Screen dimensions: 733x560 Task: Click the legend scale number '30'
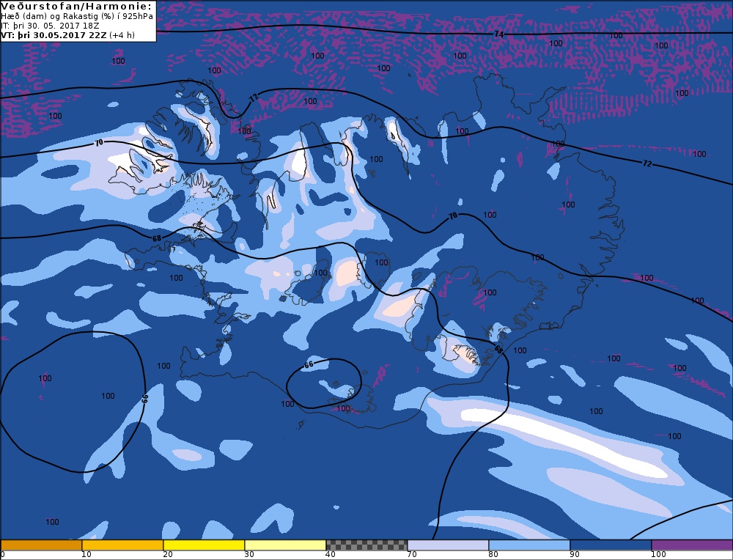coord(248,554)
